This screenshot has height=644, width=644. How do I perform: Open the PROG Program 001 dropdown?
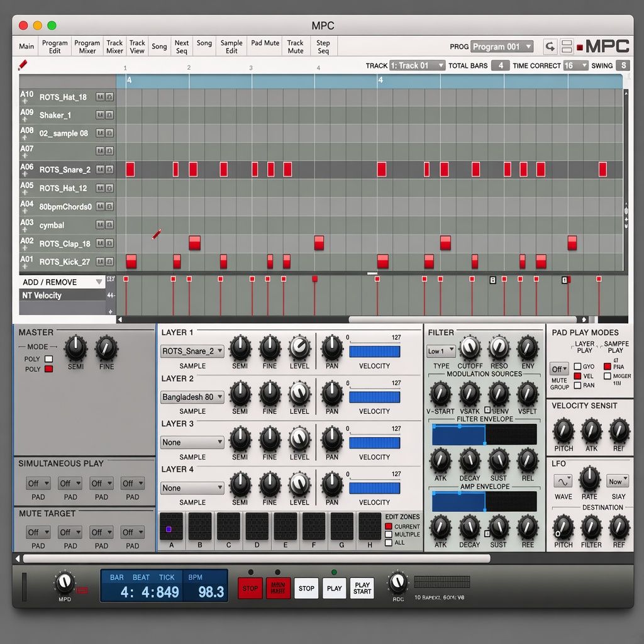[501, 47]
